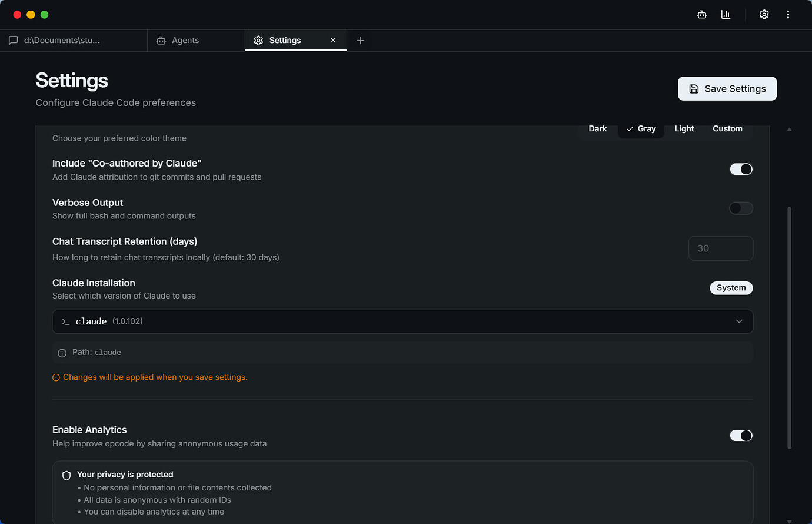Screen dimensions: 812x524
Task: Open the agents robot icon in title bar
Action: coord(702,15)
